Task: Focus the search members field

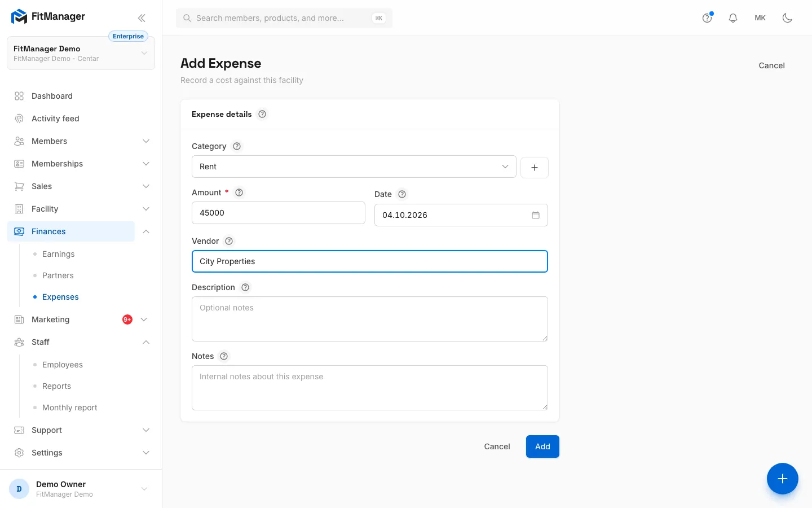Action: pos(284,18)
